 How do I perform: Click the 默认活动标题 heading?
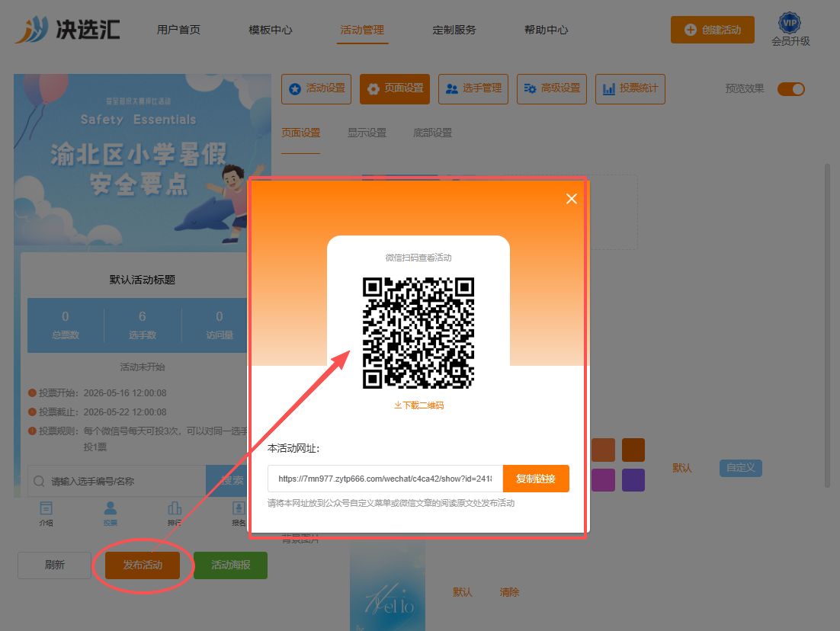tap(143, 280)
